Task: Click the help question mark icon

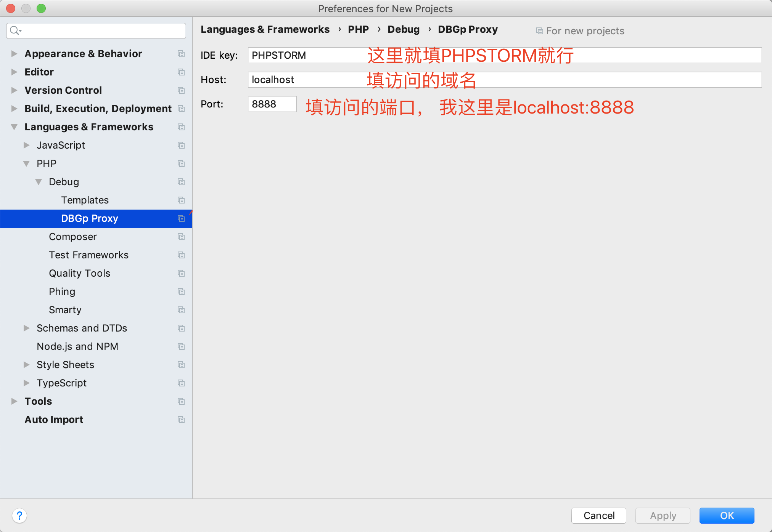Action: coord(19,516)
